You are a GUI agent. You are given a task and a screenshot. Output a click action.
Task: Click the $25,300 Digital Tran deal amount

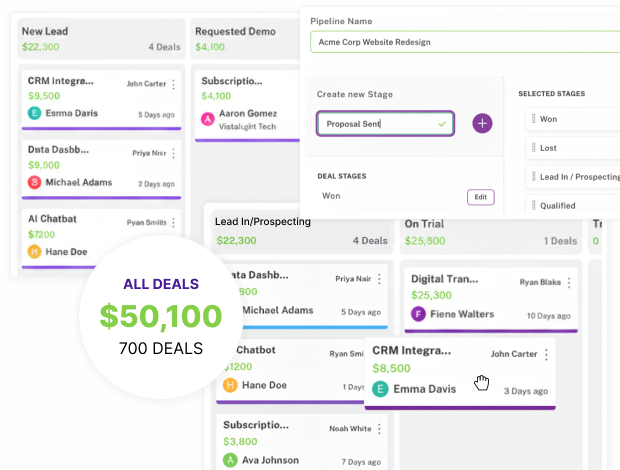pyautogui.click(x=431, y=295)
